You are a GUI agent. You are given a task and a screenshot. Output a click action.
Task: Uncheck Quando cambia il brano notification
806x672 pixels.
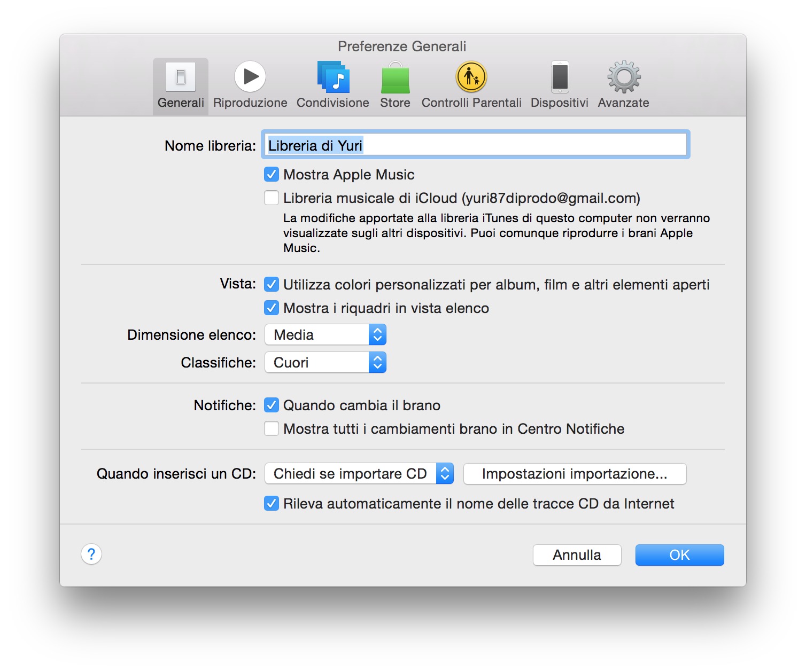point(272,405)
